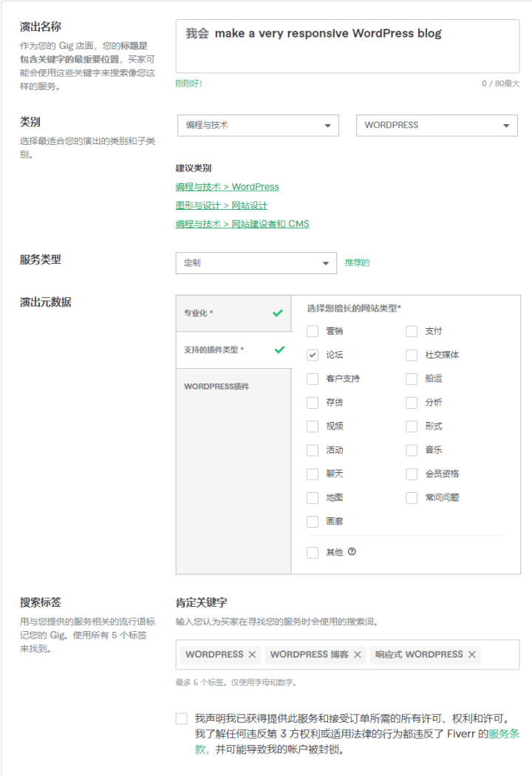Enable the 视频 checkbox
The width and height of the screenshot is (532, 776).
(x=313, y=426)
